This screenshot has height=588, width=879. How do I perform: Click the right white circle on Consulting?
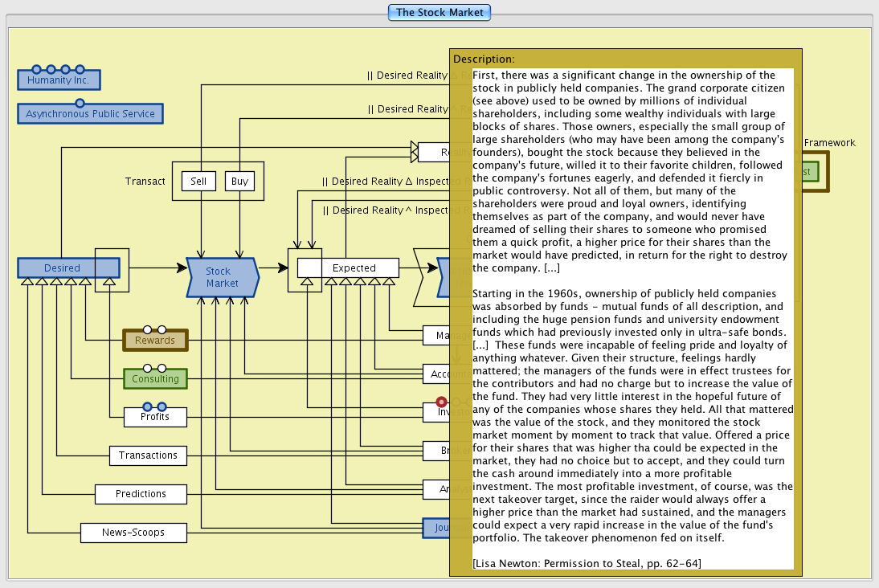161,368
